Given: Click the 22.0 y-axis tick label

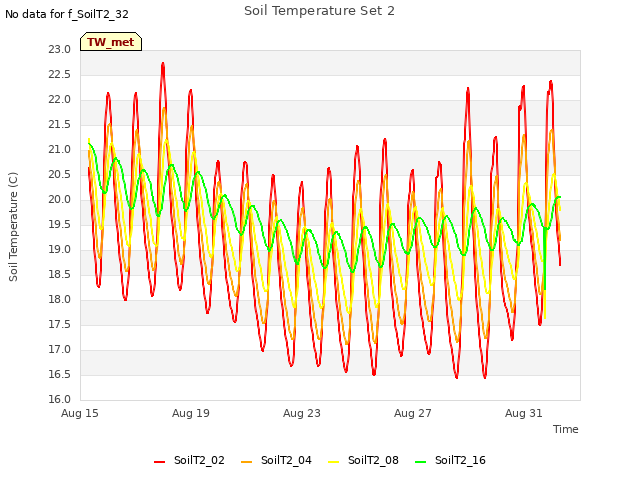Looking at the screenshot, I should click(60, 100).
